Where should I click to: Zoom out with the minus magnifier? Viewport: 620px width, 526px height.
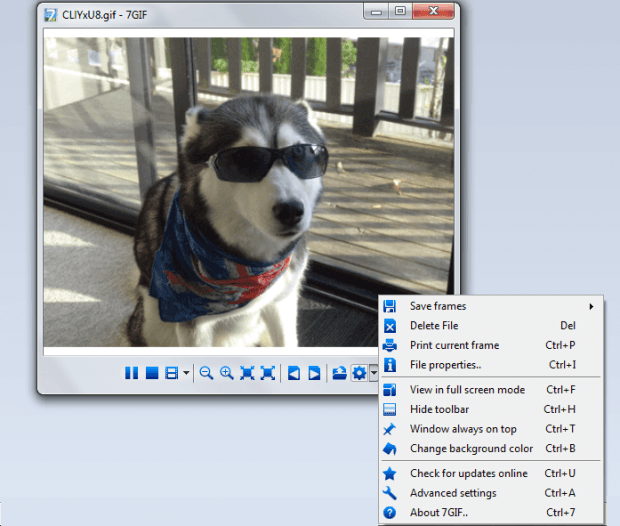[206, 373]
